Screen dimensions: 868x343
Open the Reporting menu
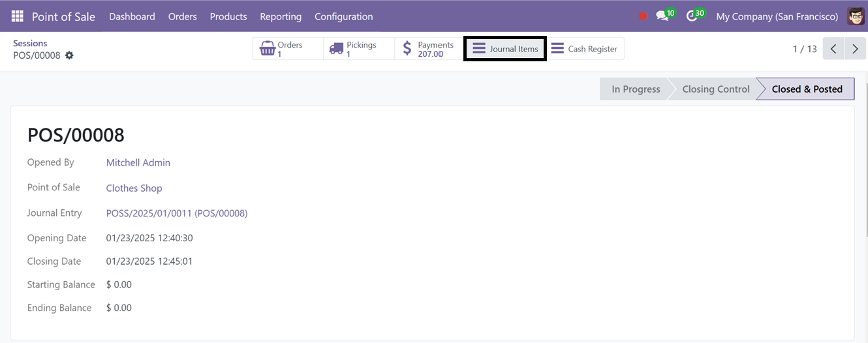tap(281, 16)
